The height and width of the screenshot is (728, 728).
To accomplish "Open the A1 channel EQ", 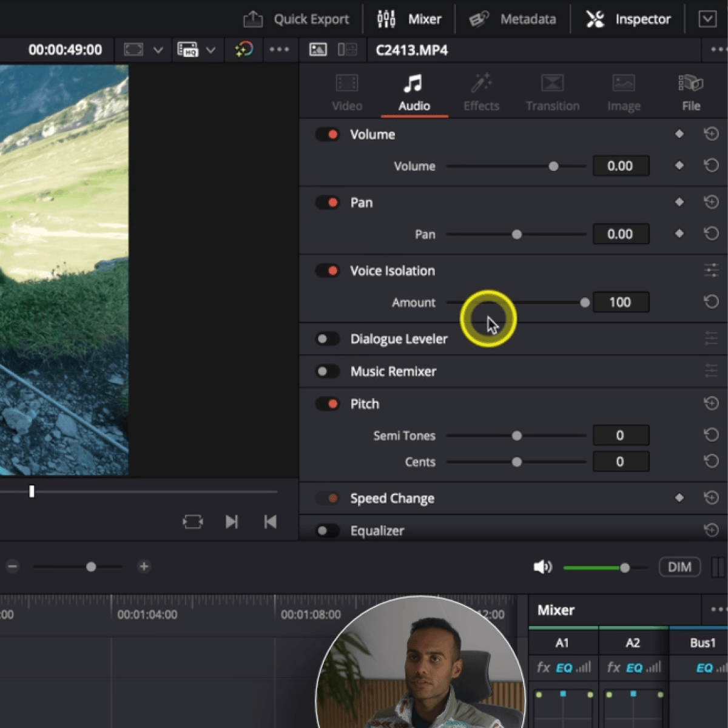I will tap(564, 668).
